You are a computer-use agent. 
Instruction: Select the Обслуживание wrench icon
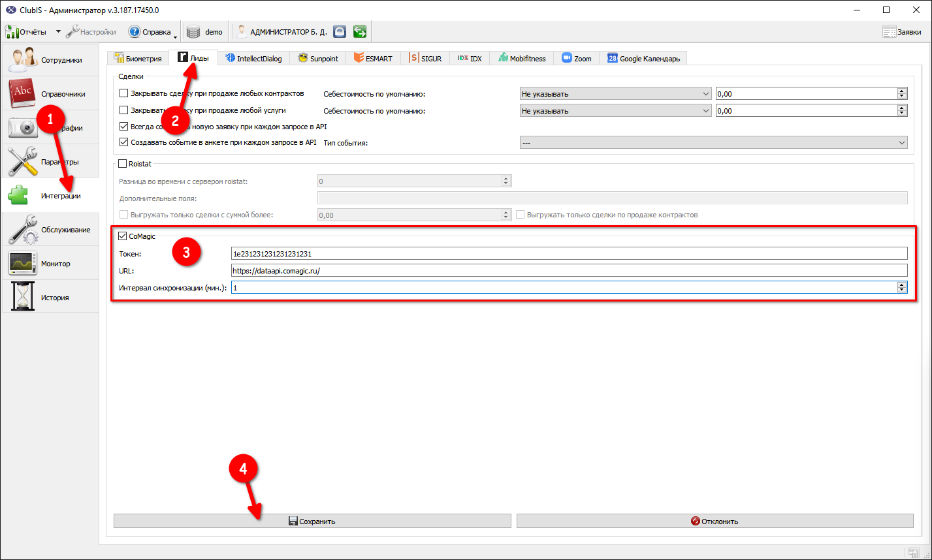click(x=23, y=229)
